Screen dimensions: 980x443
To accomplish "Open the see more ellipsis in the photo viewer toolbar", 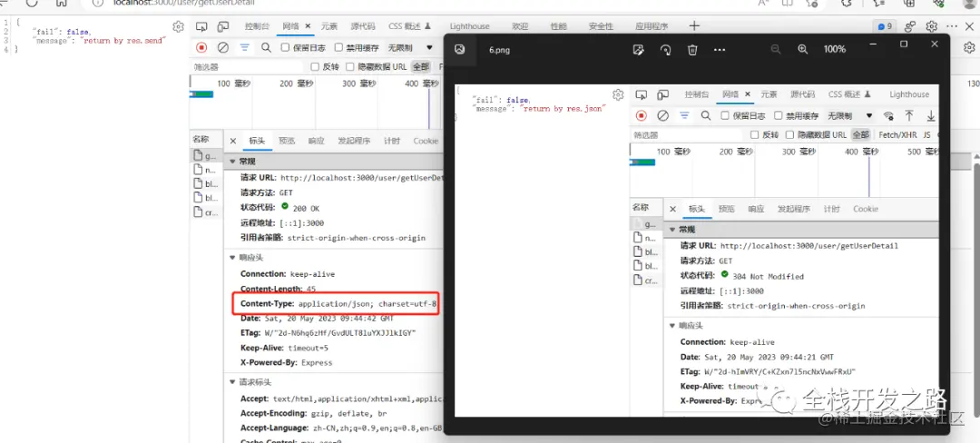I will click(x=720, y=49).
